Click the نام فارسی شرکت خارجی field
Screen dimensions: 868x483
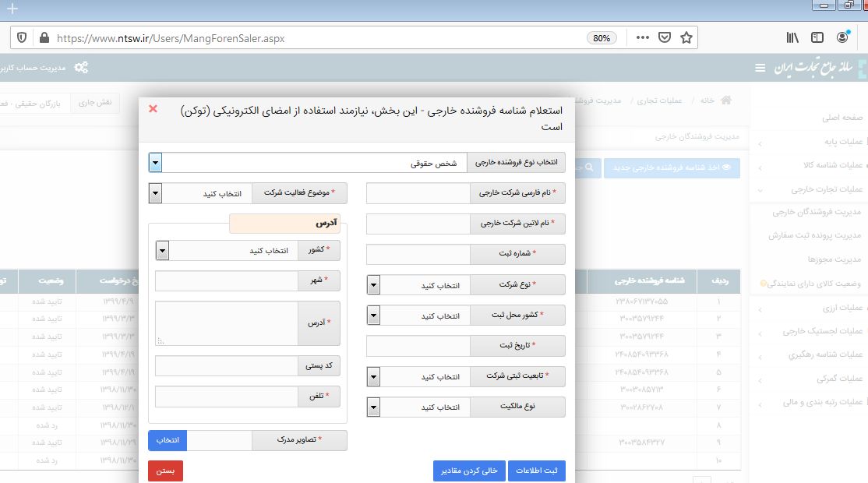[418, 193]
